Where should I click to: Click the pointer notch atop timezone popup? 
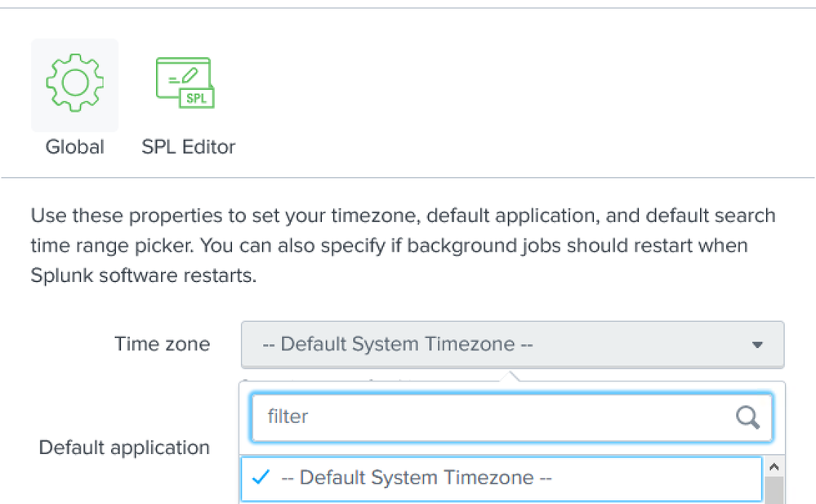click(512, 377)
